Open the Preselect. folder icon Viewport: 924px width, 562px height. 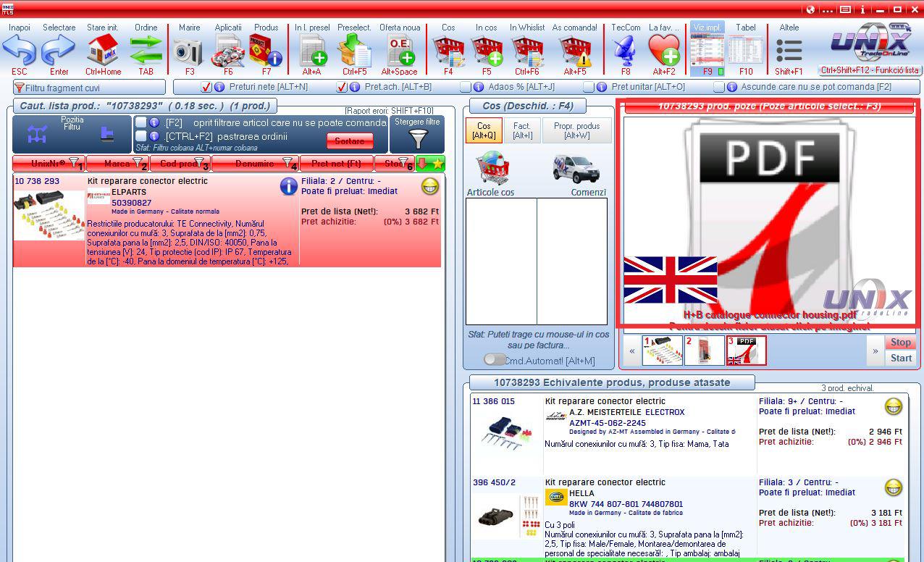354,50
